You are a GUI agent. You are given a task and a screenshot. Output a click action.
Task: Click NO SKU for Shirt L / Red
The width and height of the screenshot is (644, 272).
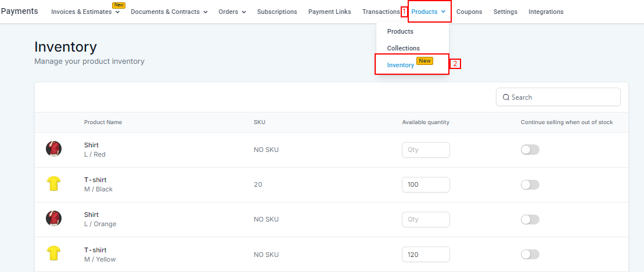(x=266, y=150)
